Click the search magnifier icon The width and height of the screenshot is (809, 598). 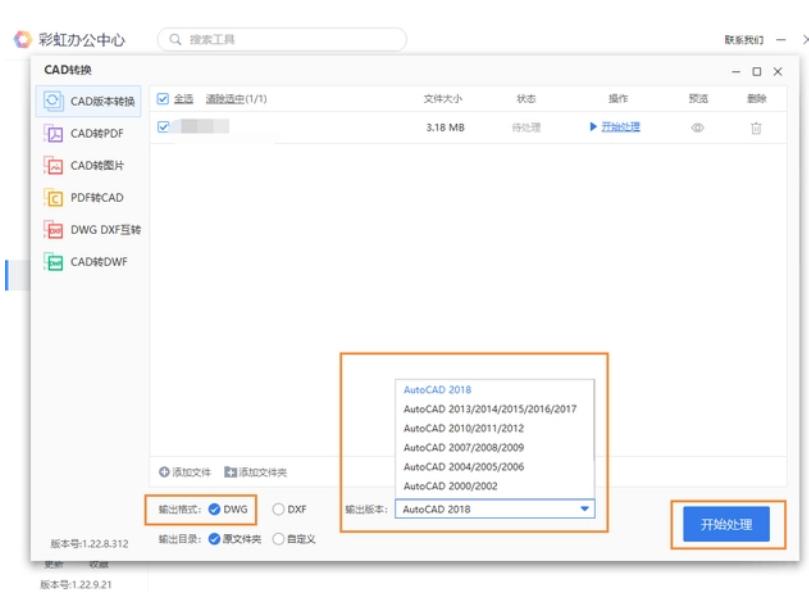(175, 39)
